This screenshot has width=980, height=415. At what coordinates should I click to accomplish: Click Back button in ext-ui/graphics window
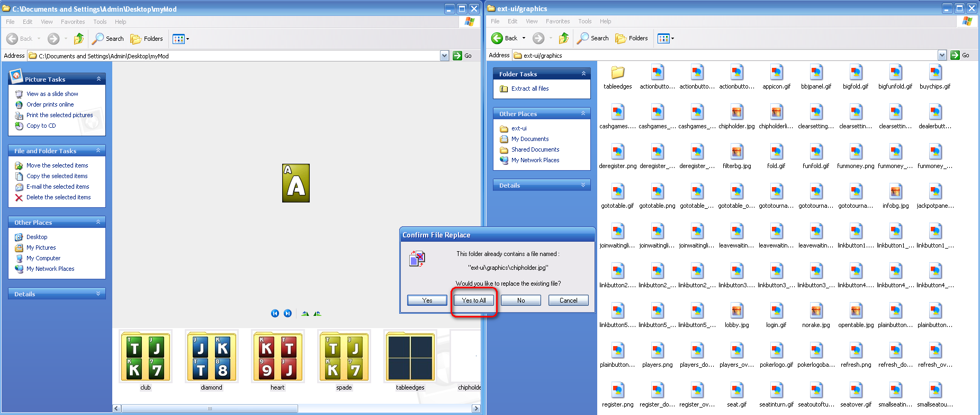pyautogui.click(x=505, y=38)
